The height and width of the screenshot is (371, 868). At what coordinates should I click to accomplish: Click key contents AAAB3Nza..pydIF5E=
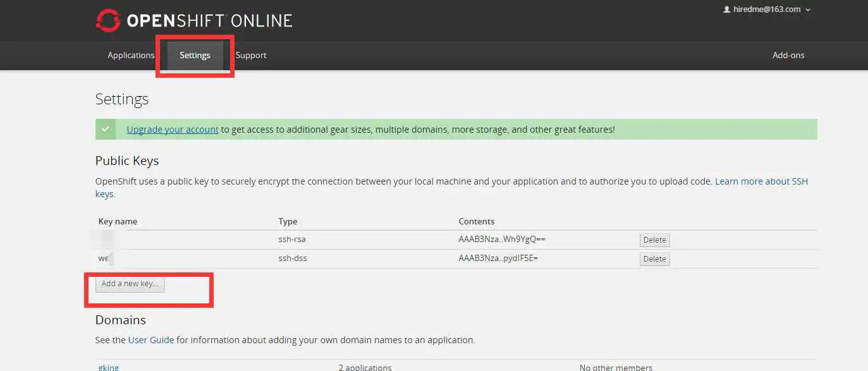coord(498,258)
